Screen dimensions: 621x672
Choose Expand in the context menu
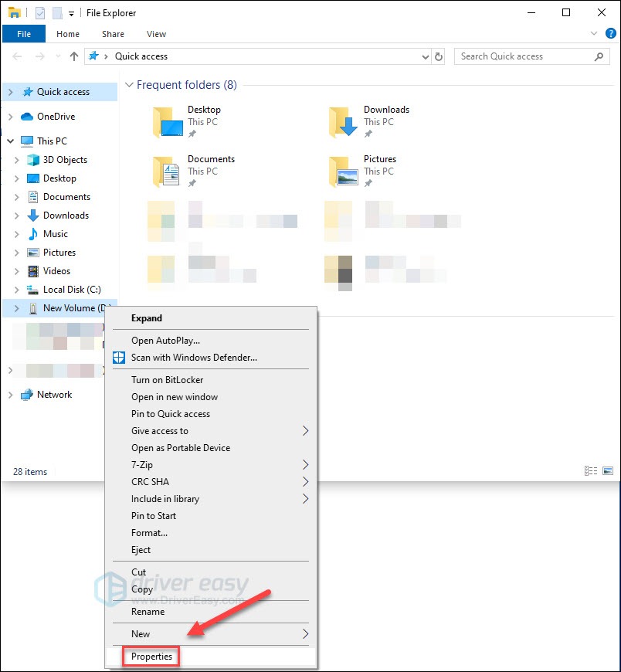click(x=210, y=318)
